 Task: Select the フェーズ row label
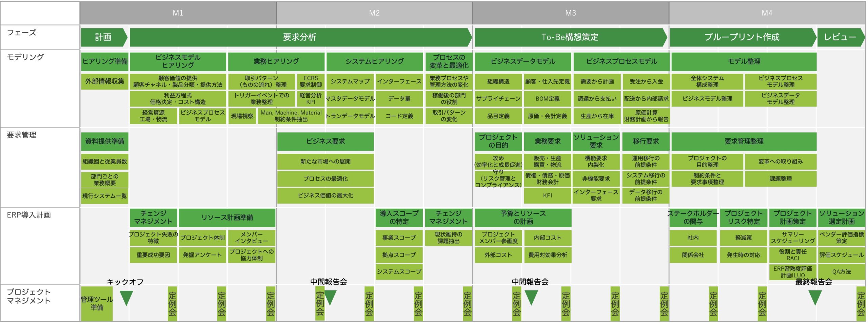22,33
